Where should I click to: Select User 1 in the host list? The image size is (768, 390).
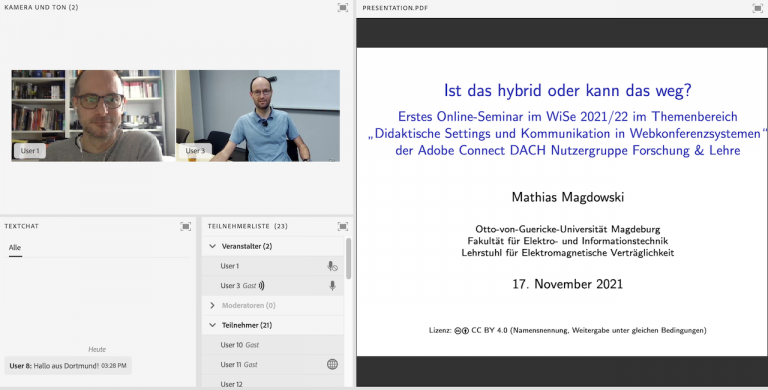(x=273, y=266)
